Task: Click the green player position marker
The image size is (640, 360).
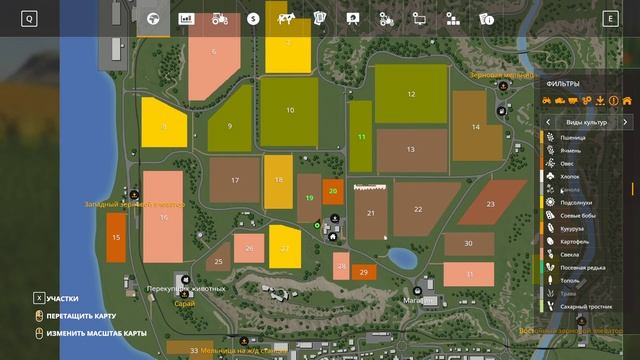Action: 317,225
